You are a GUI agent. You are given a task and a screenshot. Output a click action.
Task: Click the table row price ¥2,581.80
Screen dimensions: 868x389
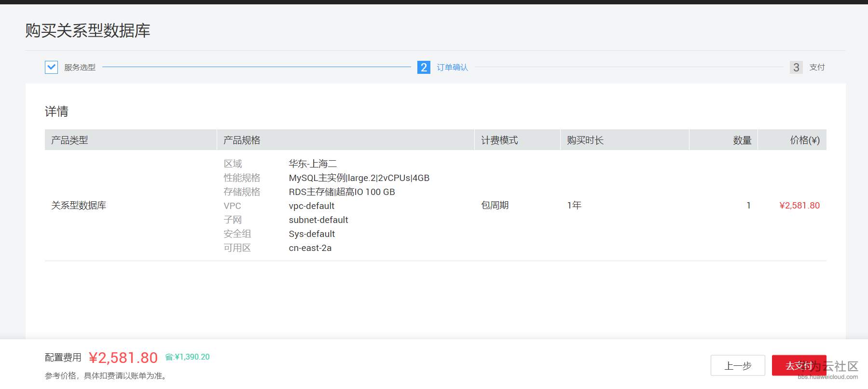click(799, 205)
